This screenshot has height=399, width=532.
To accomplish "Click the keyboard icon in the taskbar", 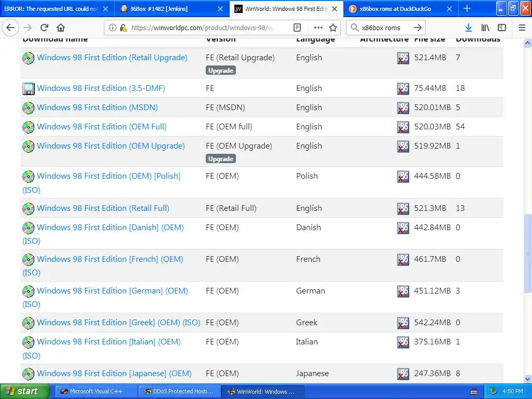I will [x=474, y=392].
